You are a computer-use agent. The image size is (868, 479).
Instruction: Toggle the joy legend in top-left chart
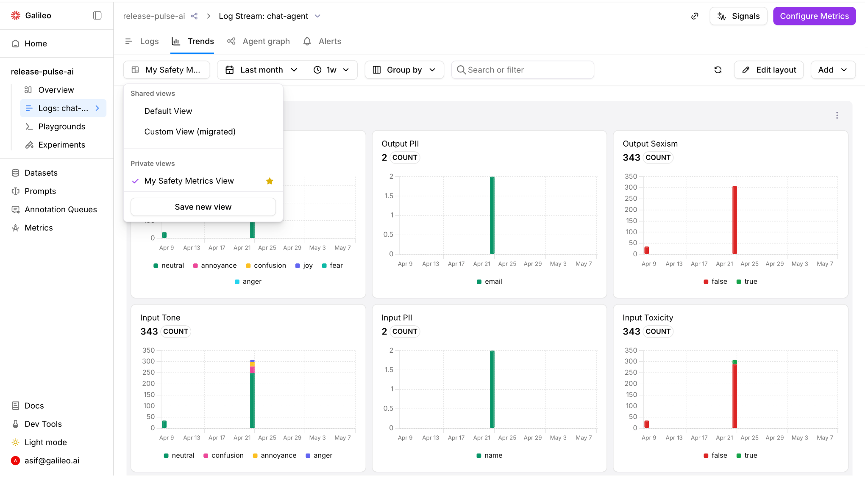point(304,266)
